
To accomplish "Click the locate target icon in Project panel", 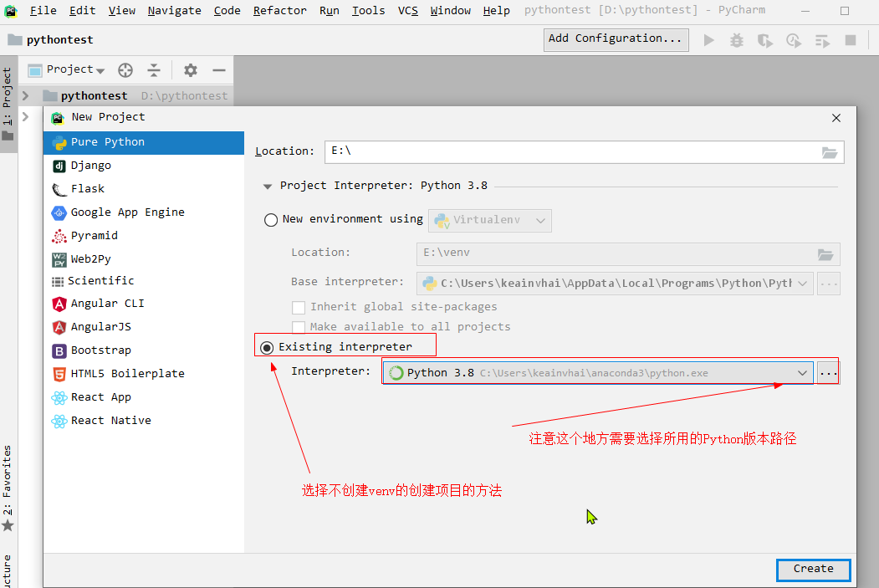I will pos(125,70).
